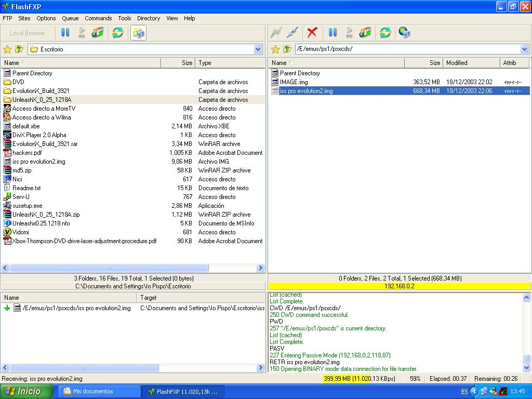
Task: Open the Help menu
Action: (189, 18)
